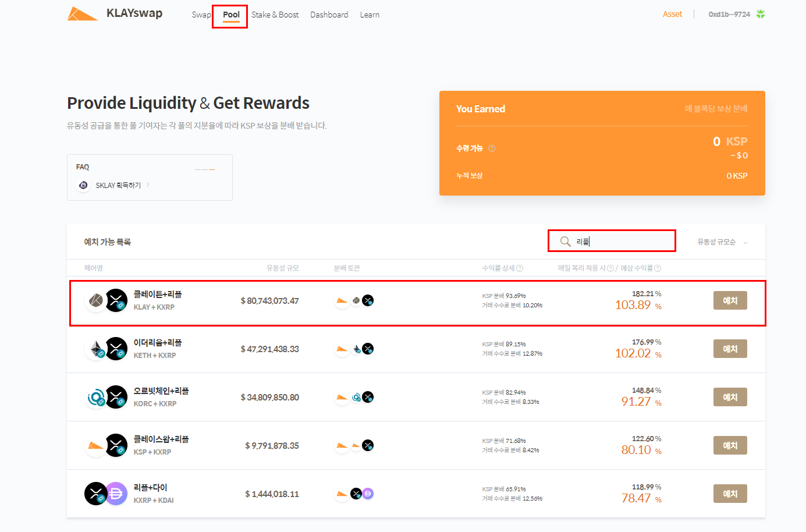This screenshot has height=532, width=806.
Task: Open the Swap tab
Action: click(201, 15)
